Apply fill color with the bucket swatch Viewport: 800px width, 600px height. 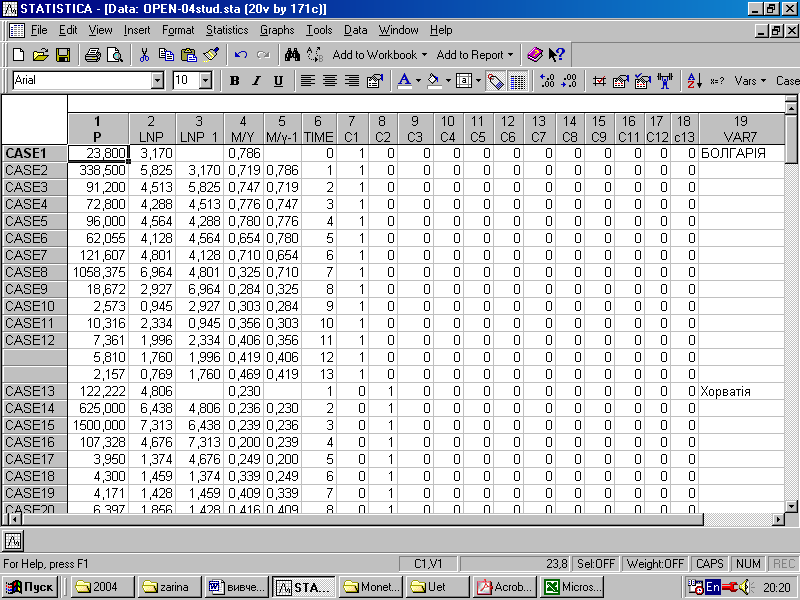(434, 81)
